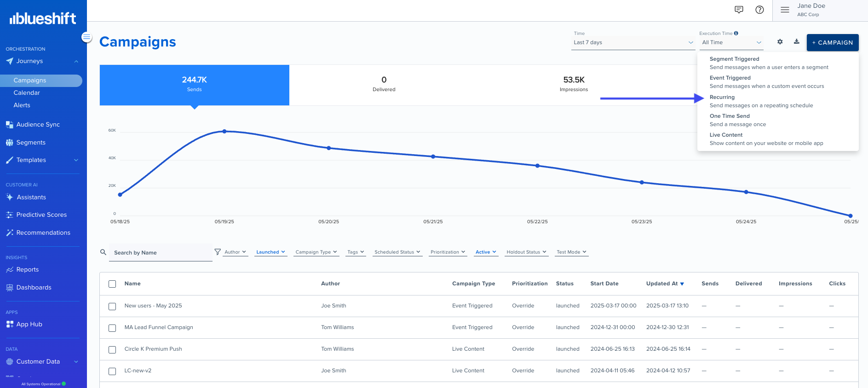Open the Execution Time All Time dropdown
This screenshot has width=868, height=388.
point(731,42)
